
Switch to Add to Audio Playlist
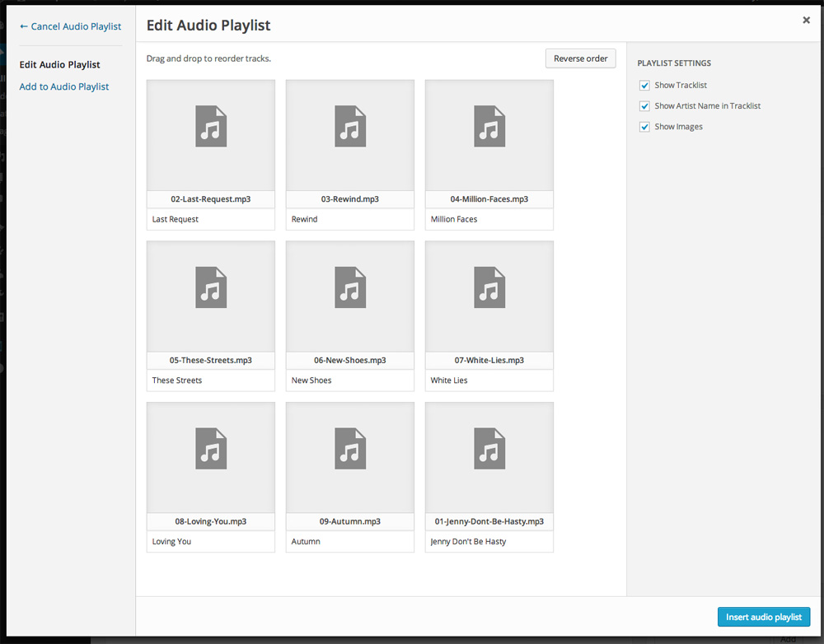63,86
